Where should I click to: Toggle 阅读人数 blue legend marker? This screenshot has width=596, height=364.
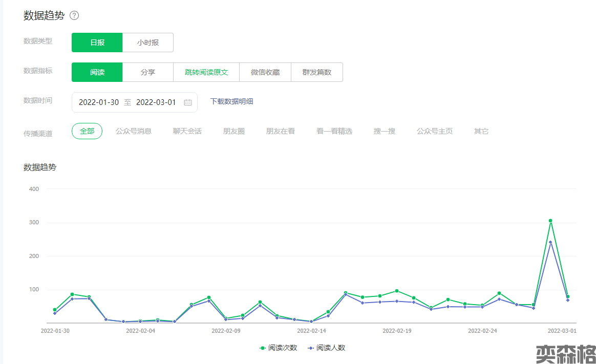click(x=311, y=348)
